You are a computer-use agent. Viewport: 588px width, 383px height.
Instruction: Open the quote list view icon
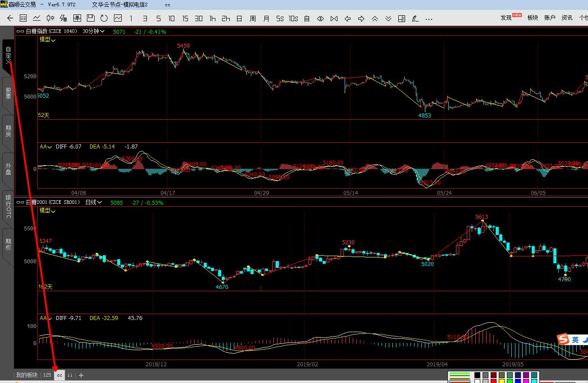pos(23,18)
